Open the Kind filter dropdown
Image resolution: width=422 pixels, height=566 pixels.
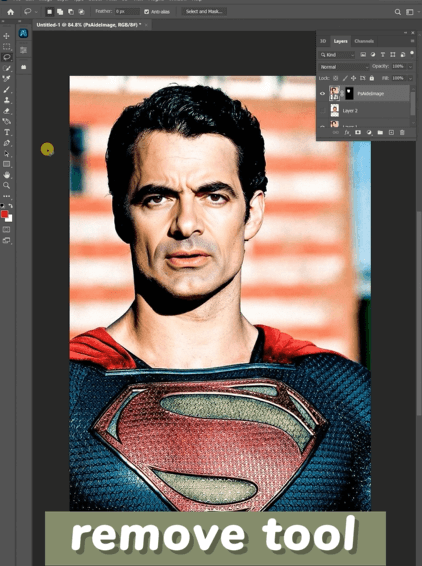click(x=337, y=55)
